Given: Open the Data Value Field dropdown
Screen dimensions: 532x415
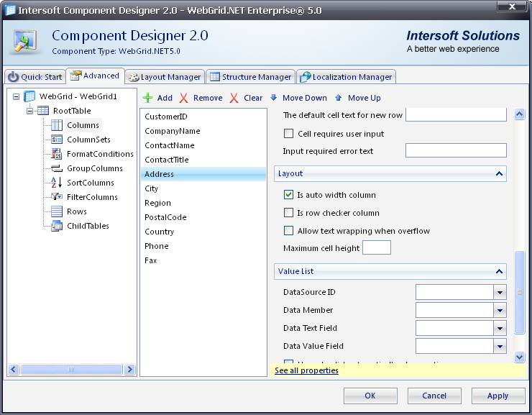Looking at the screenshot, I should [500, 346].
